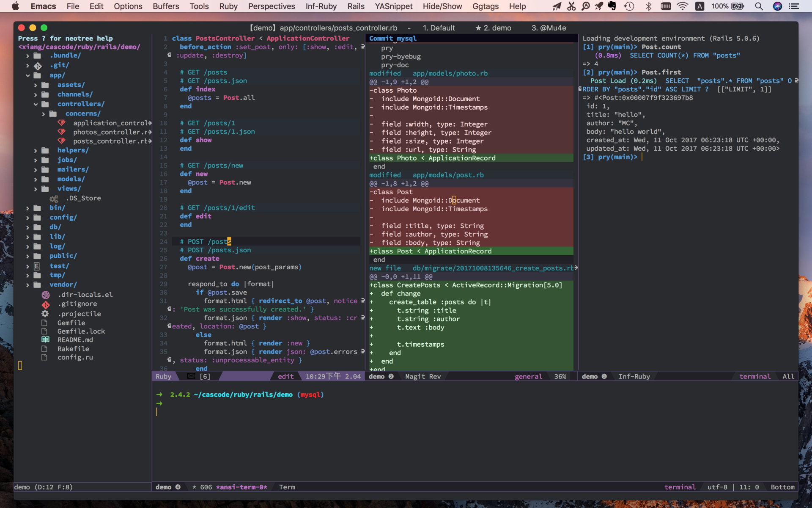Image resolution: width=812 pixels, height=508 pixels.
Task: Click the input source A icon
Action: 700,6
